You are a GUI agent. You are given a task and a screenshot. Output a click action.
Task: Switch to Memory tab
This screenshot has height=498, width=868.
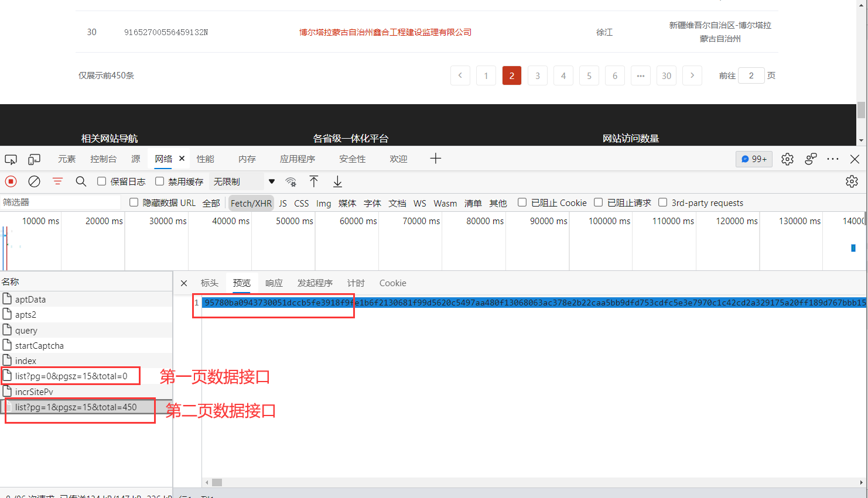coord(247,159)
